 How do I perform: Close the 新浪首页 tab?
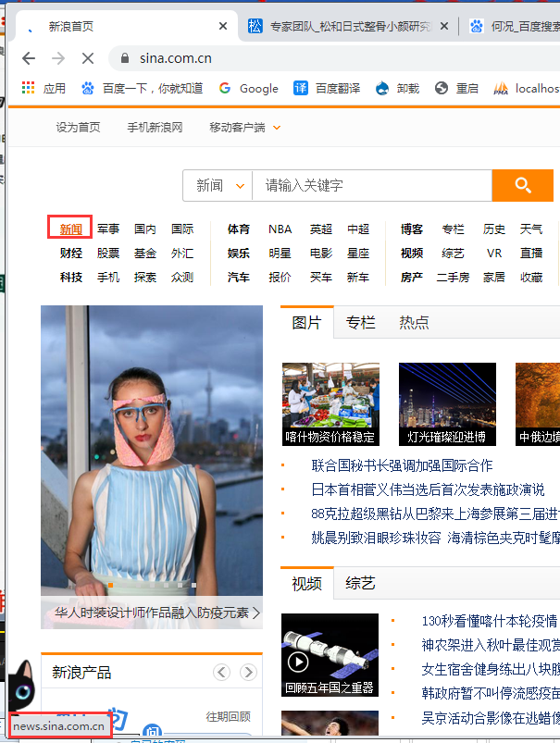click(223, 27)
